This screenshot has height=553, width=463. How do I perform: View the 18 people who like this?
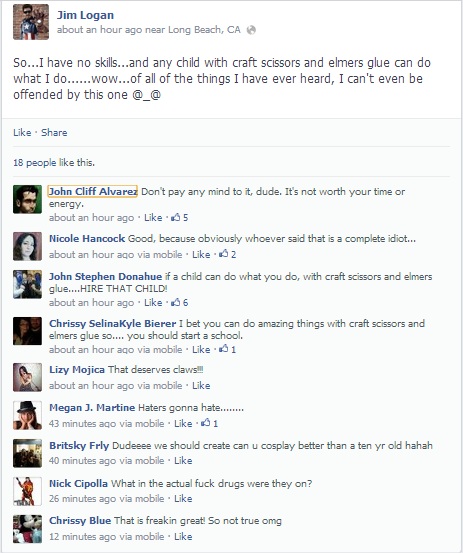(54, 163)
